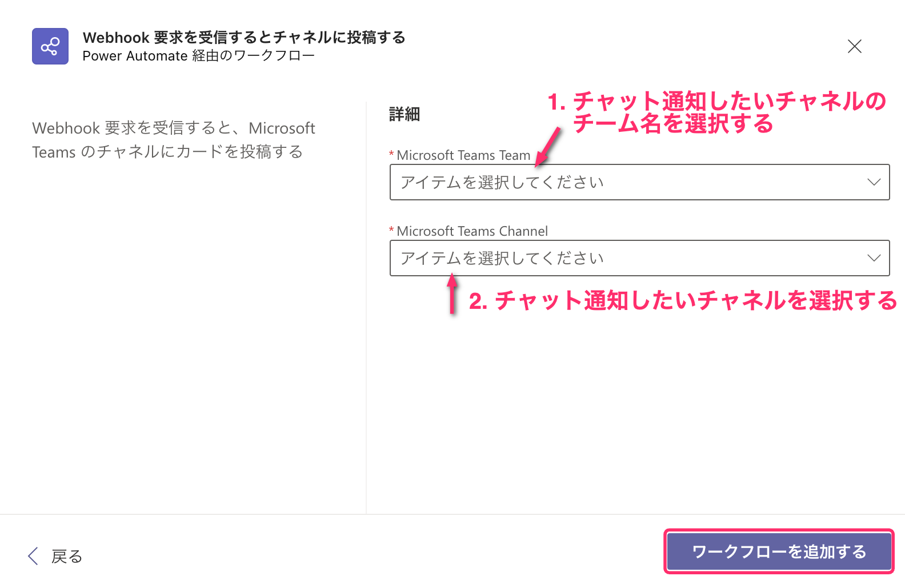Screen dimensions: 905x588
Task: Click the subtitle Power Automate 経由のワークフロー
Action: point(198,56)
